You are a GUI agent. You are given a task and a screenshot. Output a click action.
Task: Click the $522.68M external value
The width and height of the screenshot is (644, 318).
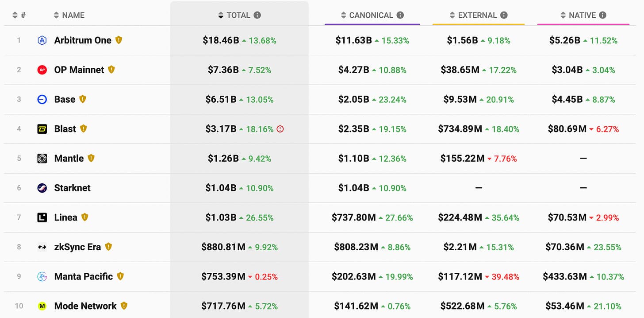(x=462, y=306)
